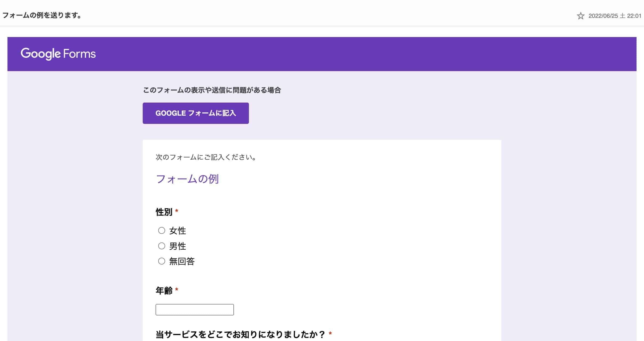Select the 次のフォームにご記入ください instruction text
Viewport: 644px width, 341px height.
click(x=205, y=157)
